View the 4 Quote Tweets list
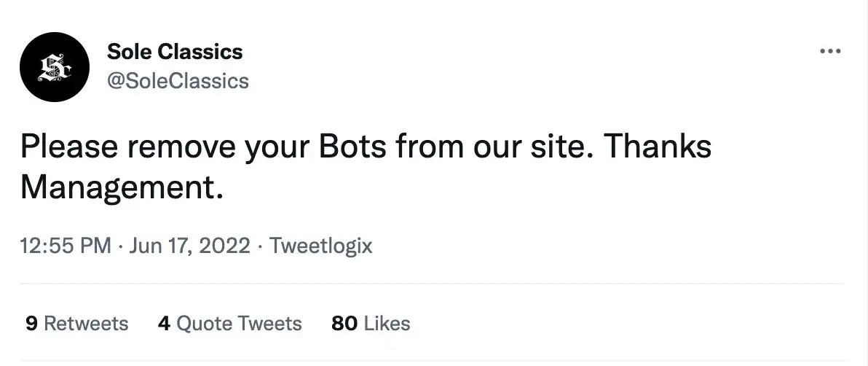This screenshot has height=366, width=868. (229, 323)
